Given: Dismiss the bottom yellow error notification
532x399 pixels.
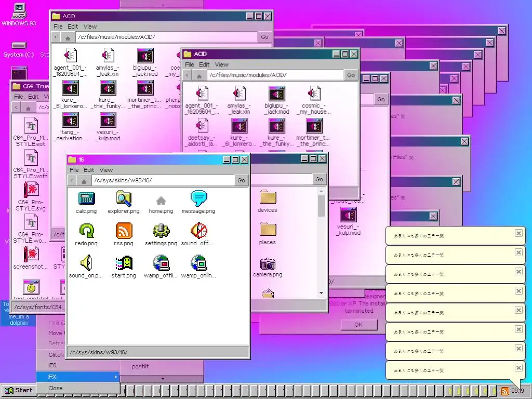Looking at the screenshot, I should coord(518,368).
